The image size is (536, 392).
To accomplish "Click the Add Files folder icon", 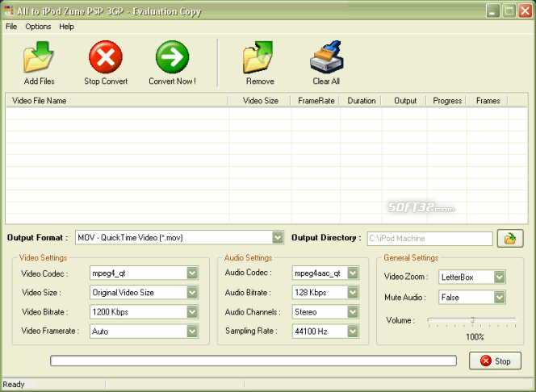I will [x=38, y=56].
